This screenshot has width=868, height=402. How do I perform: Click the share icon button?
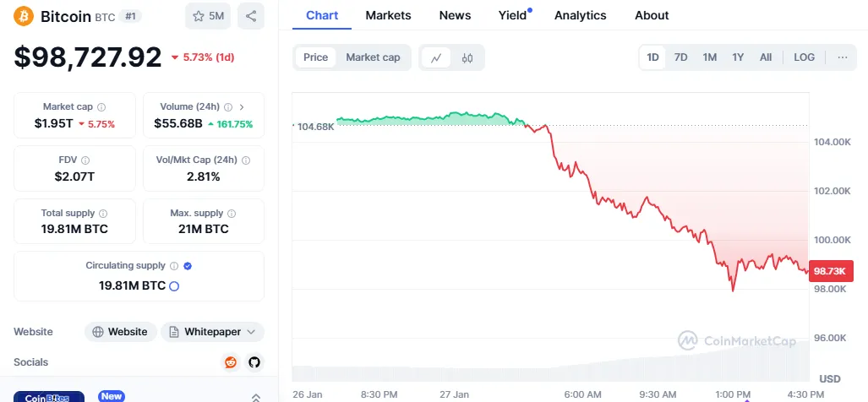(250, 16)
